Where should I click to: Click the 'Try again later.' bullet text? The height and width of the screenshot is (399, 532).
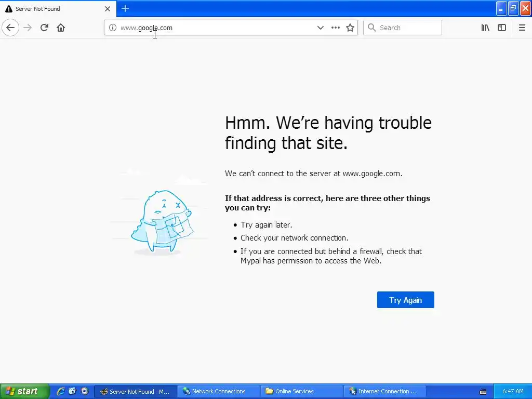click(267, 225)
